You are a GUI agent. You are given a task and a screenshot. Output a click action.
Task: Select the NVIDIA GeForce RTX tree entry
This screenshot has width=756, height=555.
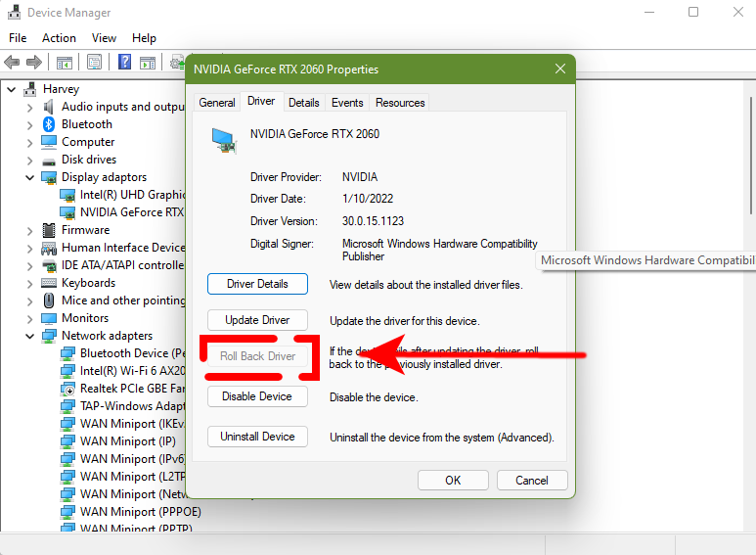coord(132,212)
